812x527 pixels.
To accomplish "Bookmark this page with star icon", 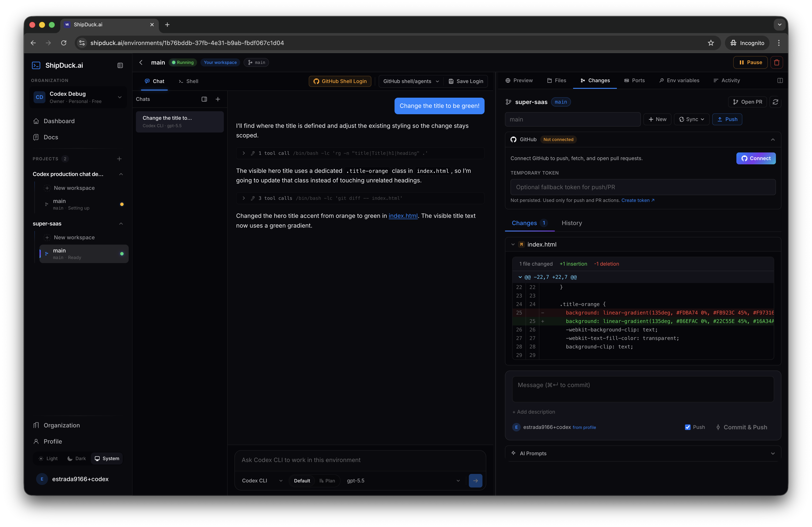I will (x=711, y=43).
